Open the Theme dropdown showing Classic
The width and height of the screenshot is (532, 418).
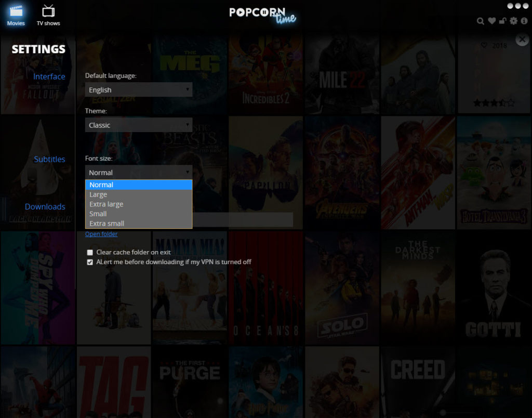[138, 125]
